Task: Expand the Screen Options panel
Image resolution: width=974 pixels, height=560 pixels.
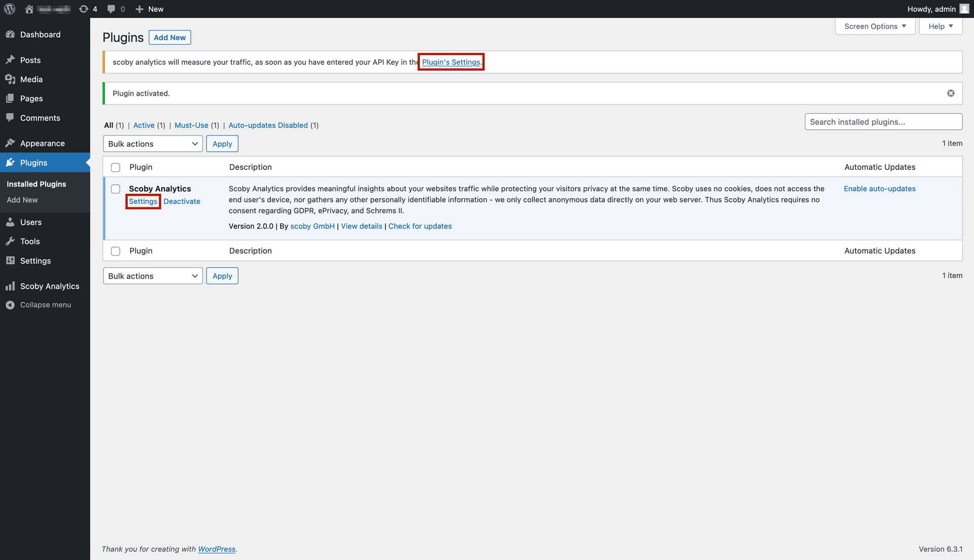Action: [875, 26]
